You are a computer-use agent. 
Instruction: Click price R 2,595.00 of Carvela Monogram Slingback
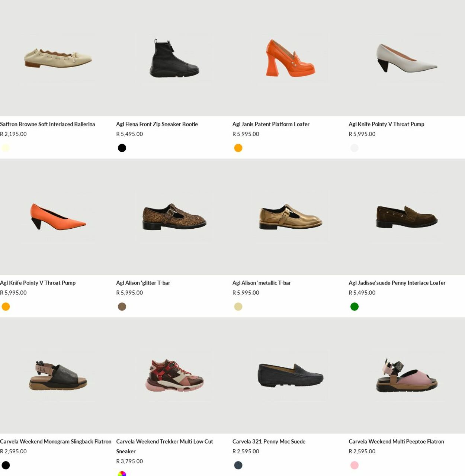click(x=13, y=451)
